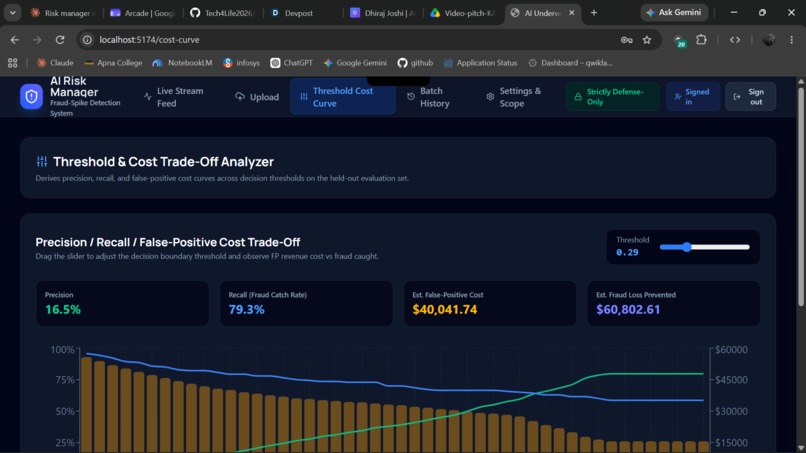Open the Claude bookmark
The height and width of the screenshot is (453, 806).
(x=55, y=63)
